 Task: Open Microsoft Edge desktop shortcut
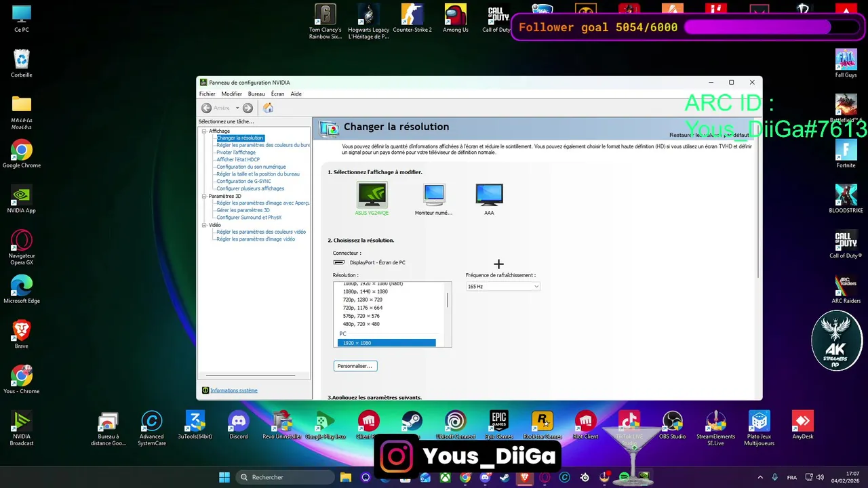(22, 290)
